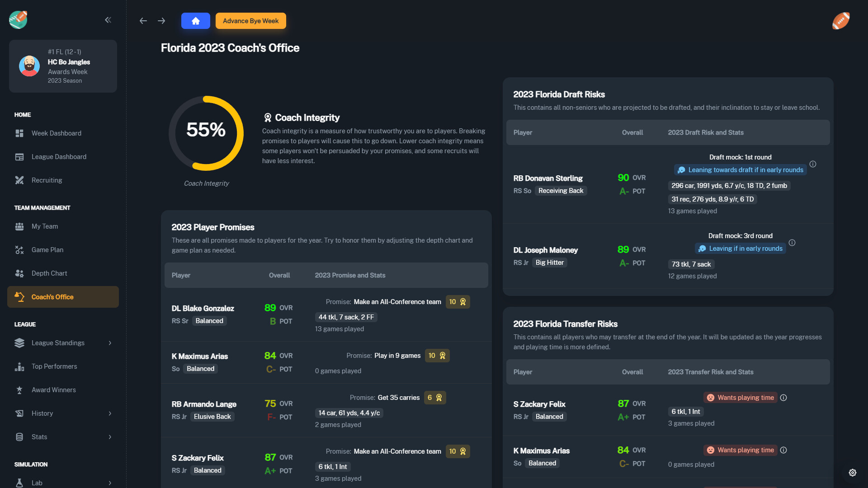
Task: Click info icon next to Zackary Felix's transfer risk
Action: pyautogui.click(x=783, y=398)
